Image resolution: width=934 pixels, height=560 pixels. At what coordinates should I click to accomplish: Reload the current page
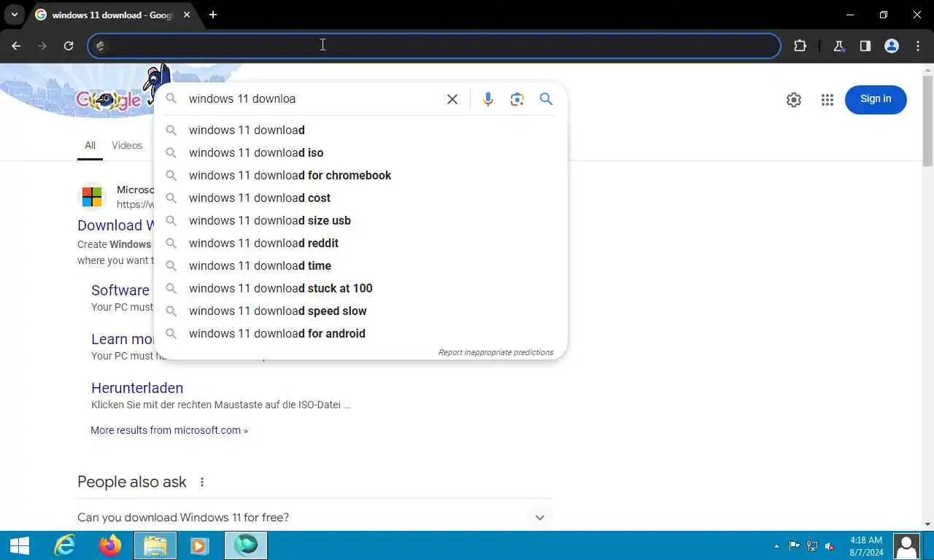[x=69, y=46]
